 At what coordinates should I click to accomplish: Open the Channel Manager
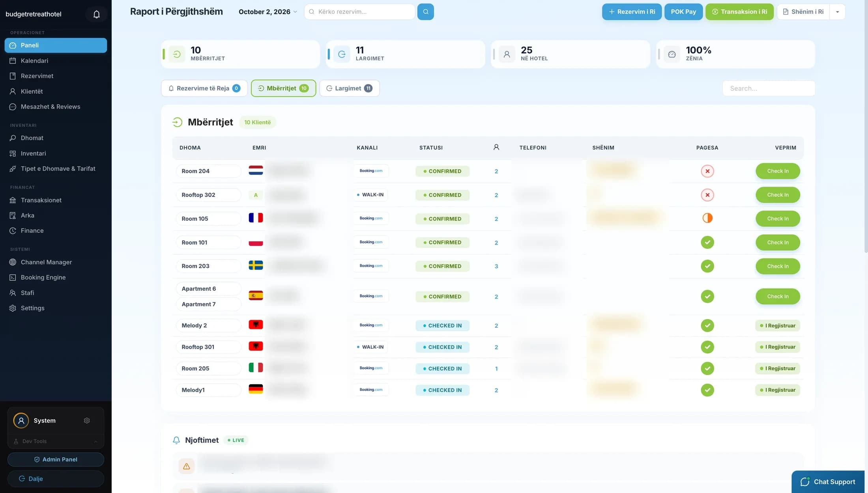pyautogui.click(x=56, y=262)
